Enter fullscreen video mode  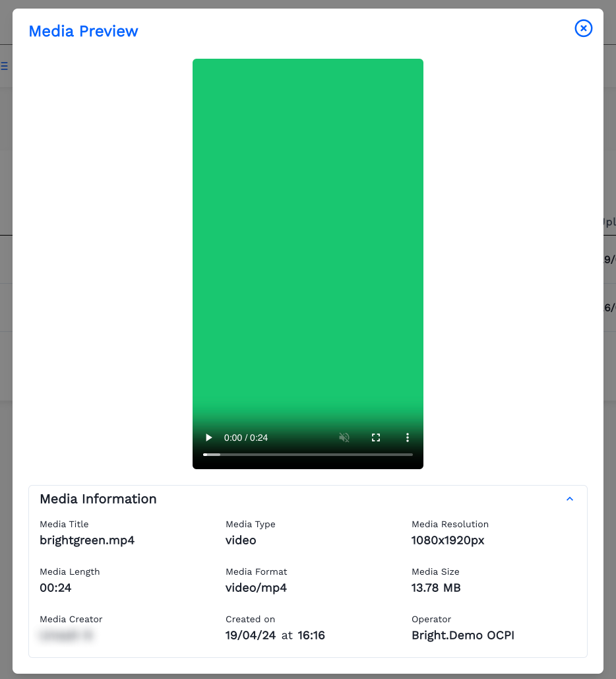[x=376, y=437]
